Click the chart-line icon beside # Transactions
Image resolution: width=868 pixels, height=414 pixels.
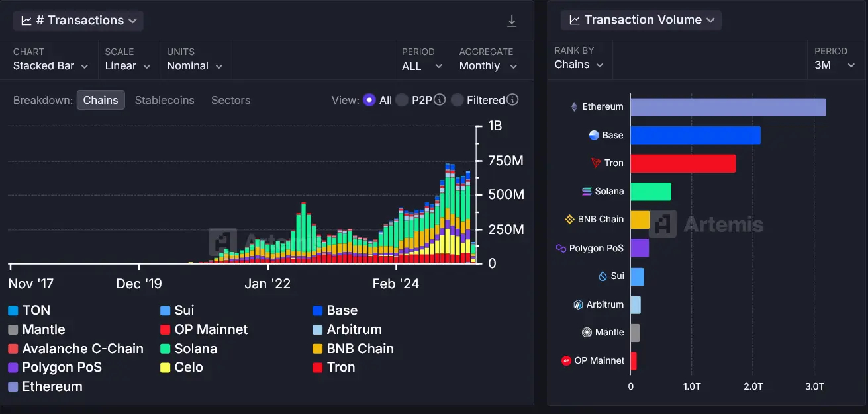pos(26,21)
